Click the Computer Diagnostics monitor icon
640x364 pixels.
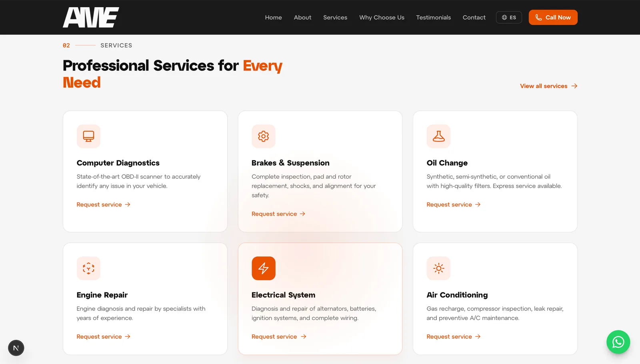88,136
